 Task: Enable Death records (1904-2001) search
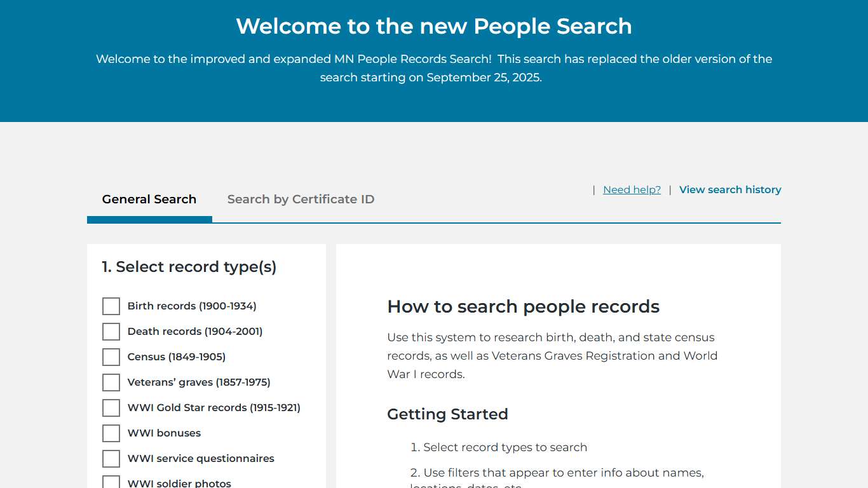click(x=111, y=331)
